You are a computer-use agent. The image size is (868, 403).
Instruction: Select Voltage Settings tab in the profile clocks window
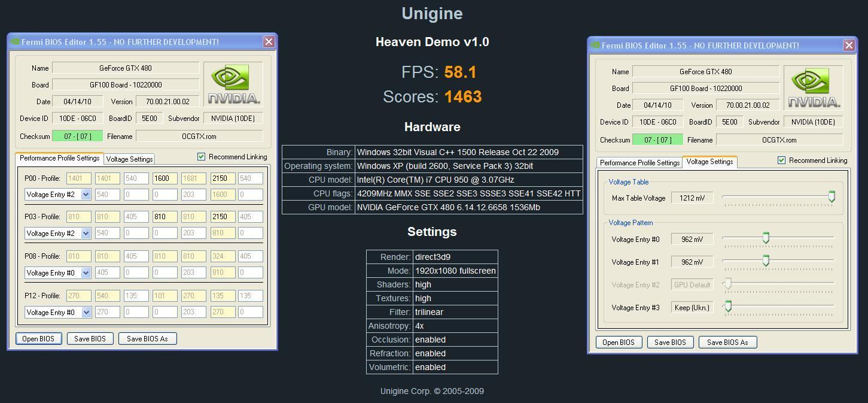click(129, 159)
